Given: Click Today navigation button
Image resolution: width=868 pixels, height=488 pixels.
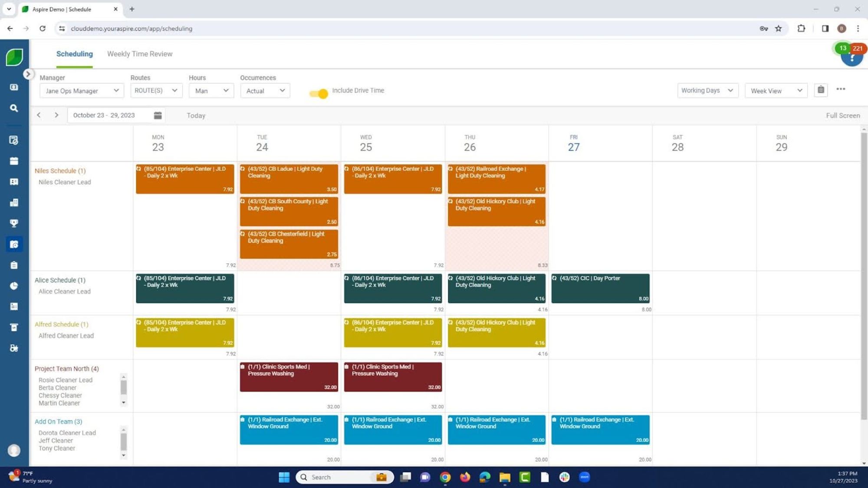Looking at the screenshot, I should (196, 115).
